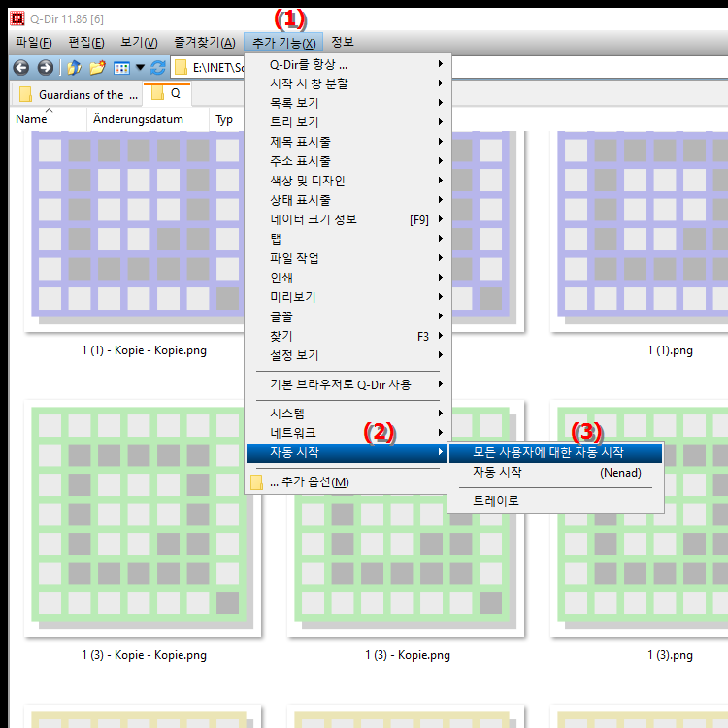Toggle 모든 사용자에 대한 자동 시작
This screenshot has width=728, height=728.
pos(555,452)
